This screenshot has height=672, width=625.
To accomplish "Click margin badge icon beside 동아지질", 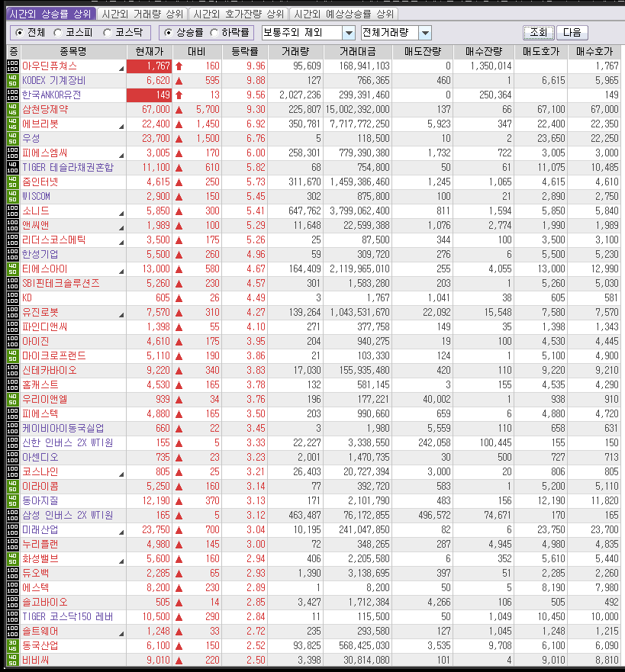I will click(12, 500).
